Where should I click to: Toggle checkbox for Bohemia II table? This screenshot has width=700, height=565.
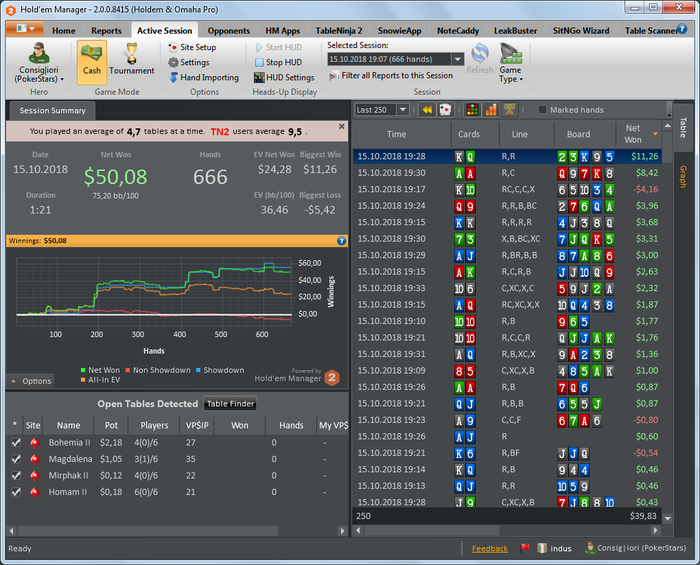(x=16, y=443)
